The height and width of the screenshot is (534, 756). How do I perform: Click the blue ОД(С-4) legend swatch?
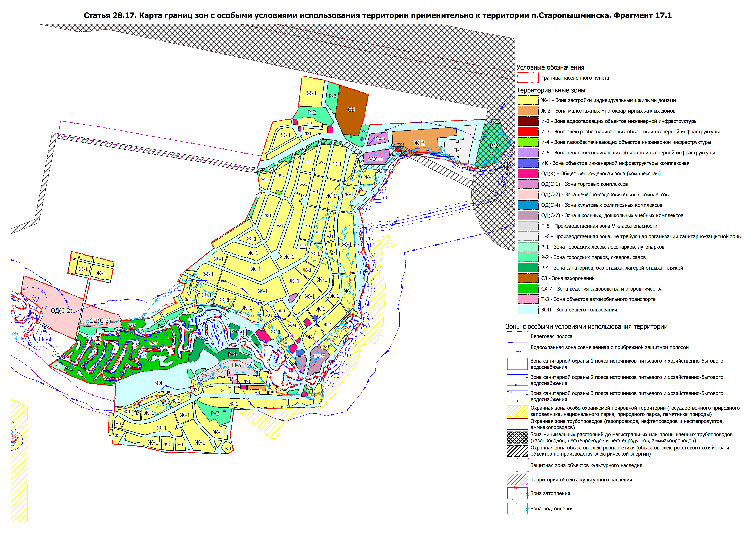click(528, 205)
